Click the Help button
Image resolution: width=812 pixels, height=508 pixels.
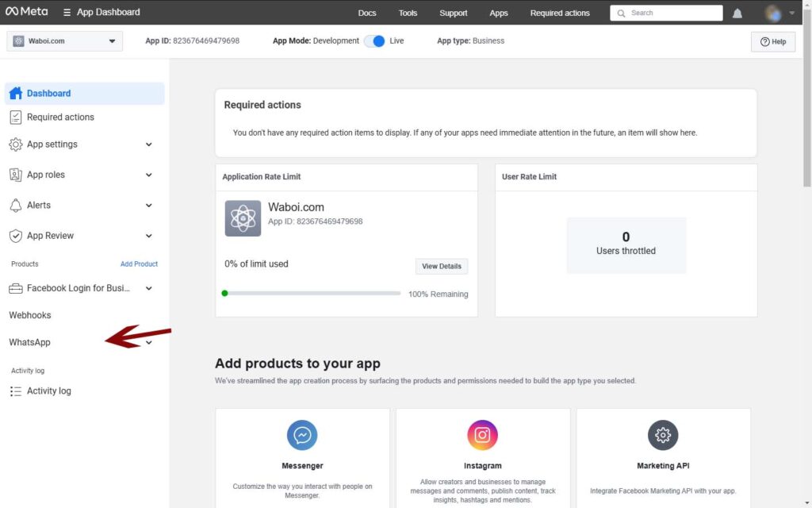click(772, 41)
